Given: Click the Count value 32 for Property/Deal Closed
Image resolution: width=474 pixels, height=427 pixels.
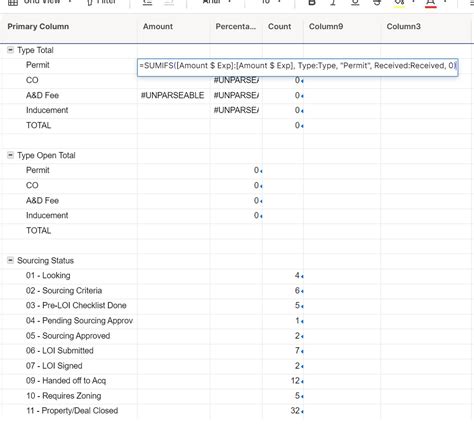Looking at the screenshot, I should (295, 411).
